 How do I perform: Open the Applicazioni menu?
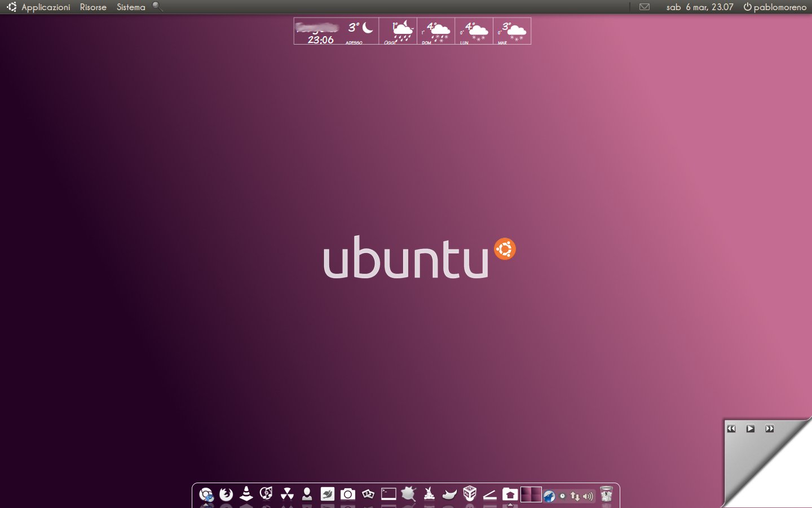click(x=46, y=7)
